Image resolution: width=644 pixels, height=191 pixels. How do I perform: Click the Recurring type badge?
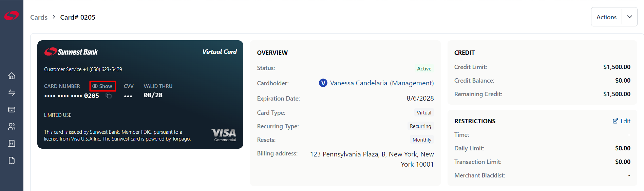coord(420,126)
